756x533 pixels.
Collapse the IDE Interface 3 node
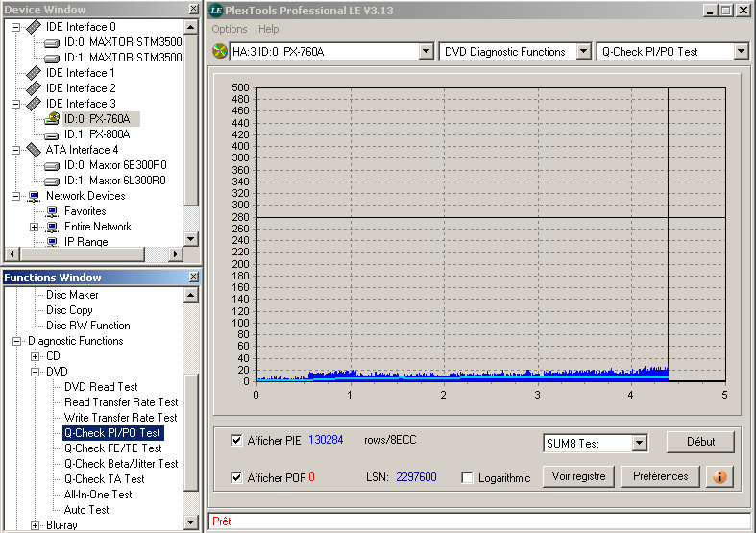[x=16, y=104]
